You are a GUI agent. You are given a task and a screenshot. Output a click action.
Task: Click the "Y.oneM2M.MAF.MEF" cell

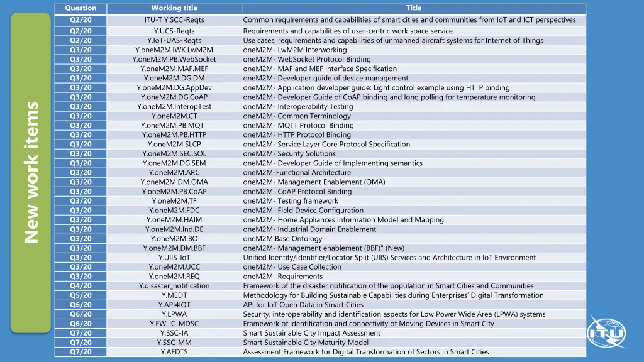click(x=174, y=69)
